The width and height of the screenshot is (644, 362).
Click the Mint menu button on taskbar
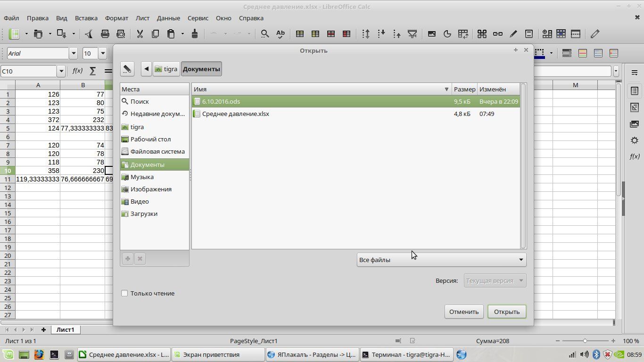point(8,354)
